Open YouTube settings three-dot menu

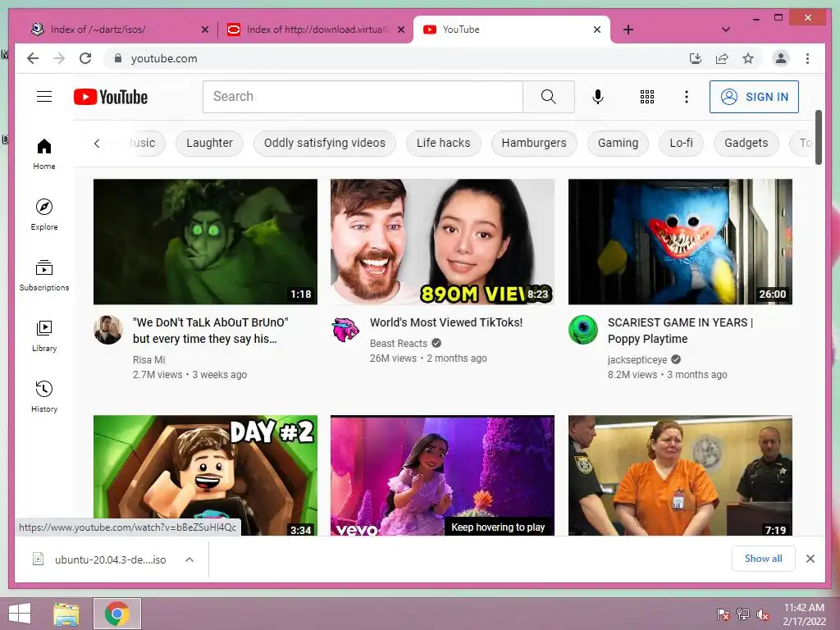tap(687, 97)
